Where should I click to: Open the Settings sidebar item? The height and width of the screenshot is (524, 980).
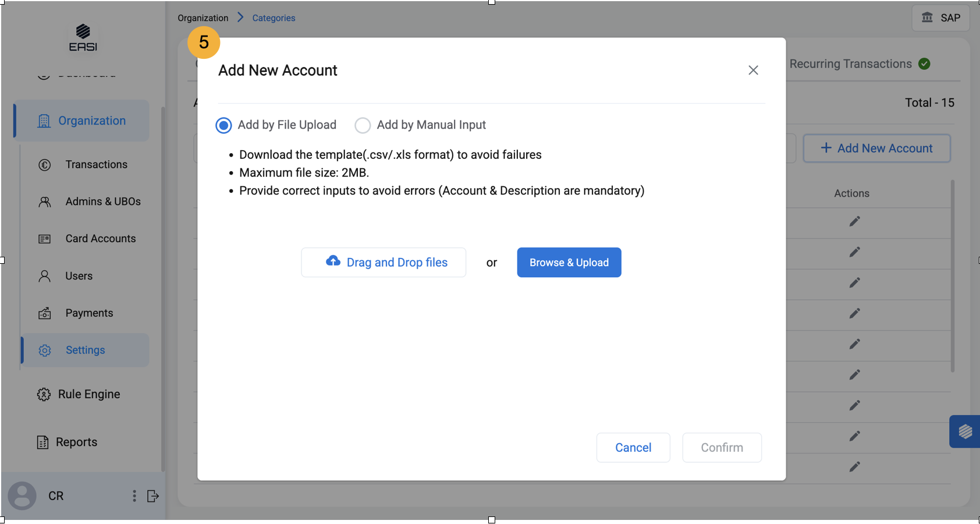click(85, 350)
